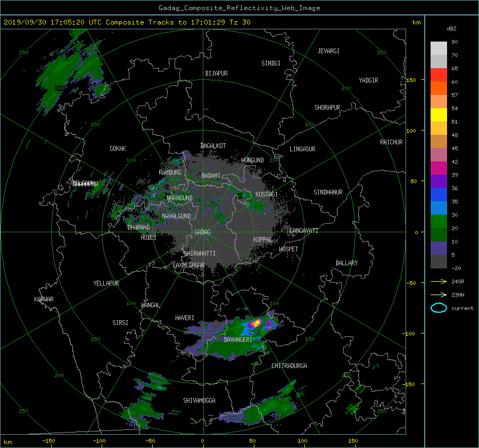Click the GOKAK city label
This screenshot has height=448, width=479.
click(x=118, y=149)
